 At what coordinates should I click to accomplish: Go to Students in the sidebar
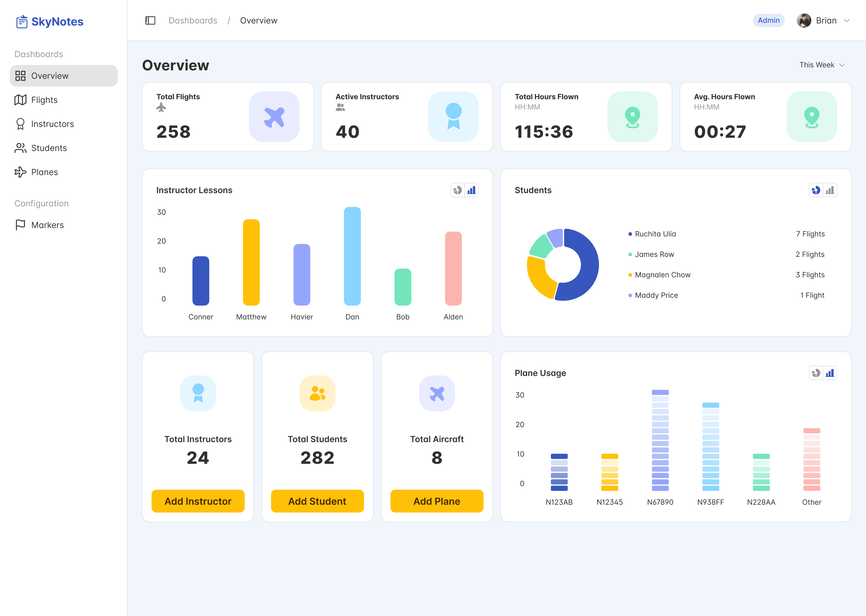(x=64, y=148)
